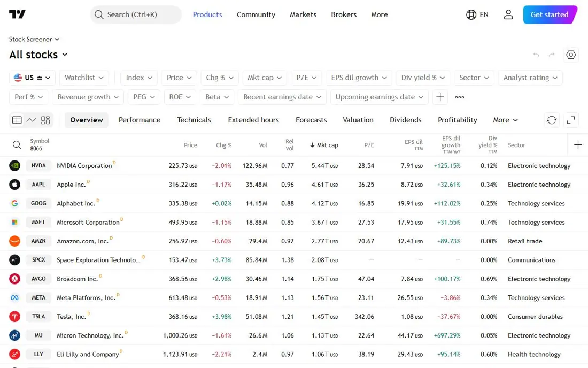Click the +697.29% EPS growth value
The height and width of the screenshot is (368, 588).
pos(447,335)
